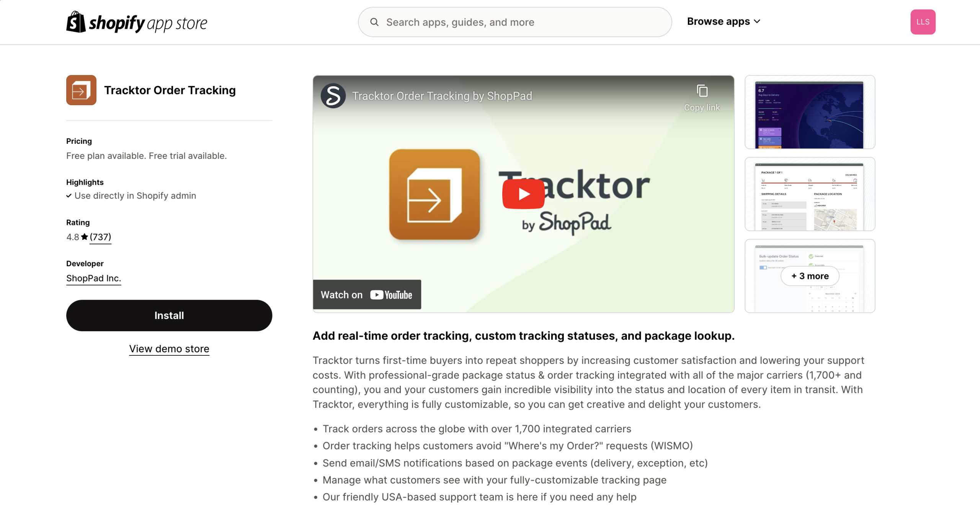Click the search magnifying glass icon

pos(375,21)
